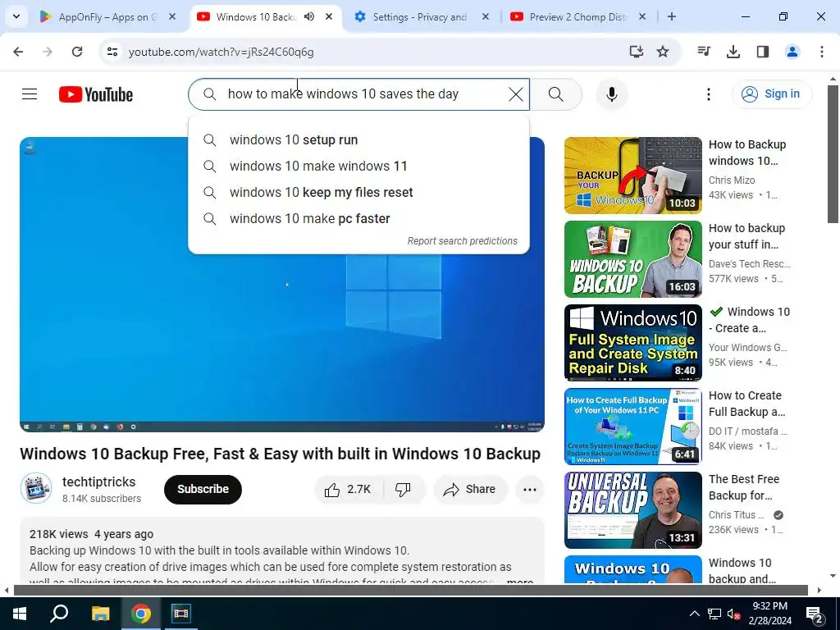Viewport: 840px width, 630px height.
Task: Open the Windows Start menu
Action: pyautogui.click(x=20, y=614)
